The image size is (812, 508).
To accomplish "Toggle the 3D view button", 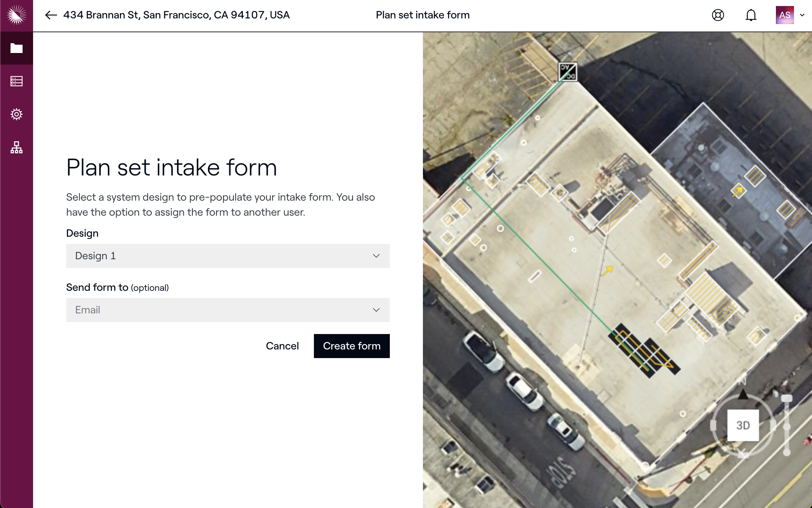I will [x=743, y=425].
